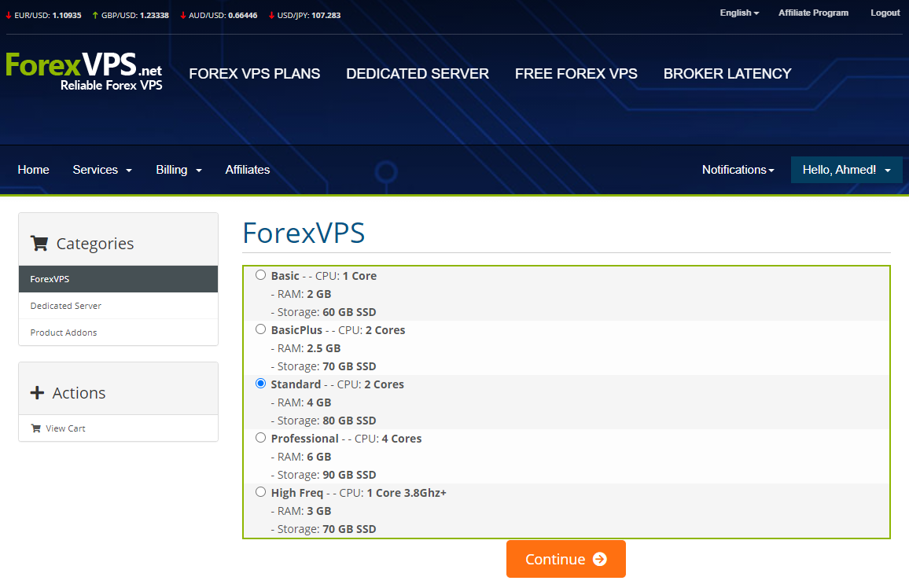Open DEDICATED SERVER page

click(418, 74)
